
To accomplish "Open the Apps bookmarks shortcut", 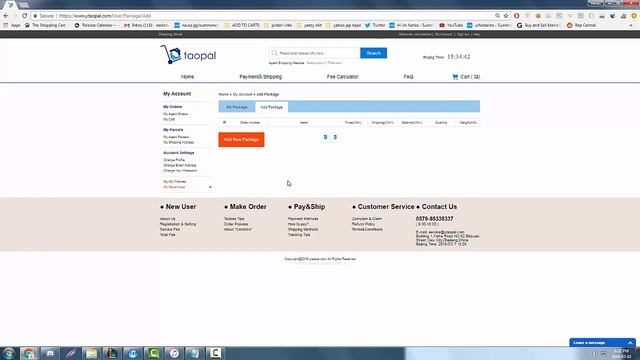I will [x=12, y=25].
